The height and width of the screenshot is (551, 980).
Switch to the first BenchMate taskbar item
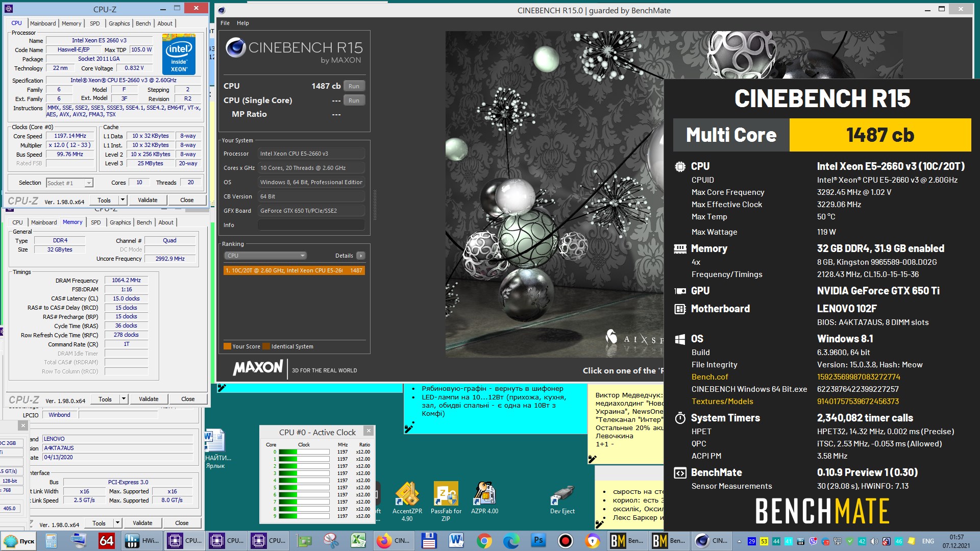[x=627, y=541]
